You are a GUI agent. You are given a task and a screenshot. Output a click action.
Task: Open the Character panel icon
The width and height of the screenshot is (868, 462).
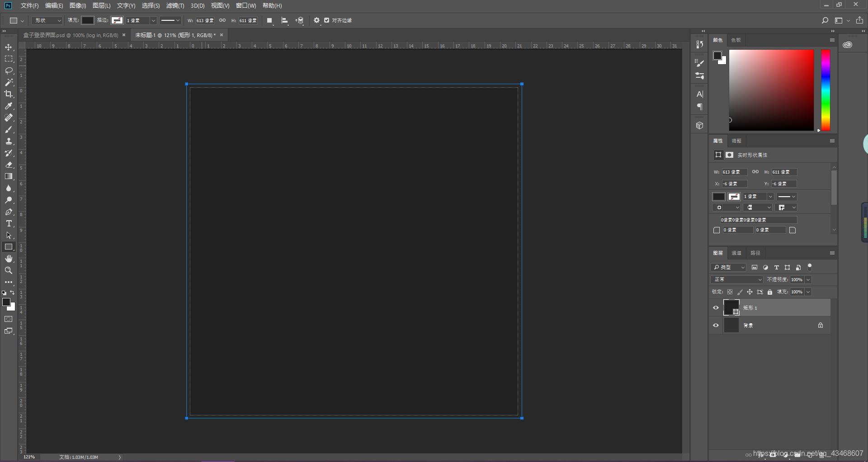[700, 94]
